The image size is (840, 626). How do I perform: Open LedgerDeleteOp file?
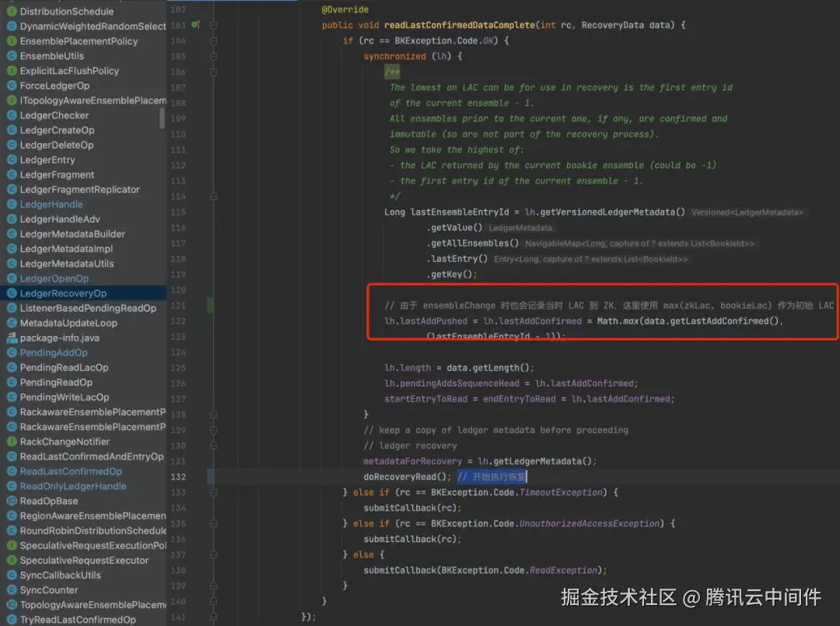(56, 145)
